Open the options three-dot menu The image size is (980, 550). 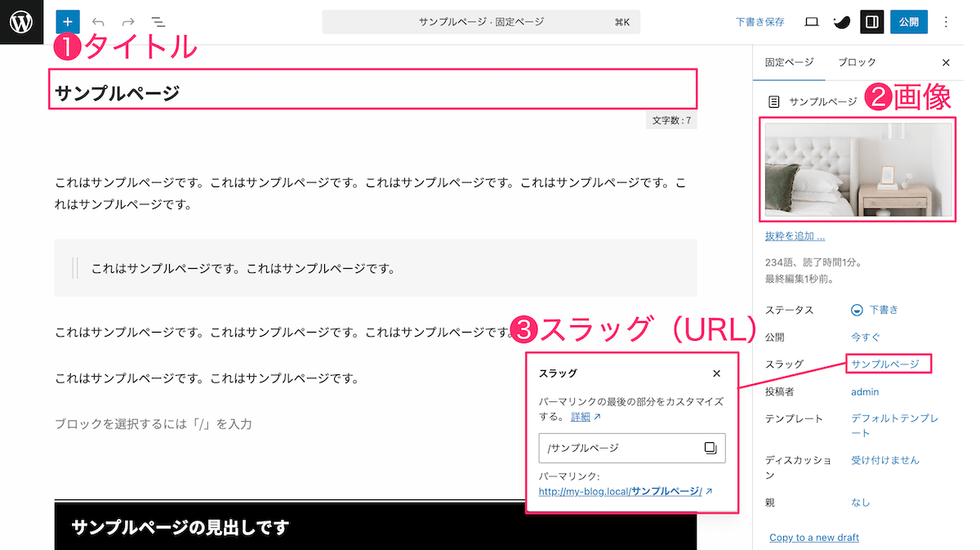(947, 22)
